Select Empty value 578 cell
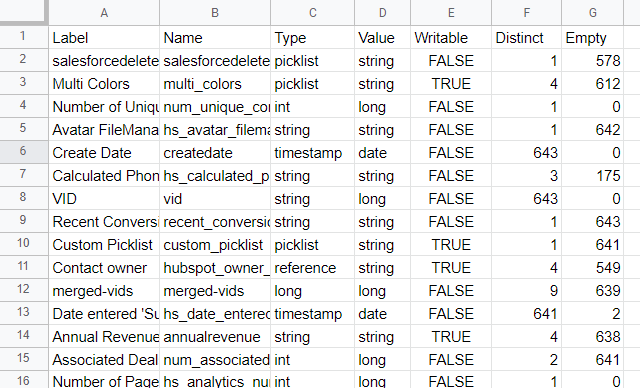Image resolution: width=640 pixels, height=388 pixels. [592, 61]
